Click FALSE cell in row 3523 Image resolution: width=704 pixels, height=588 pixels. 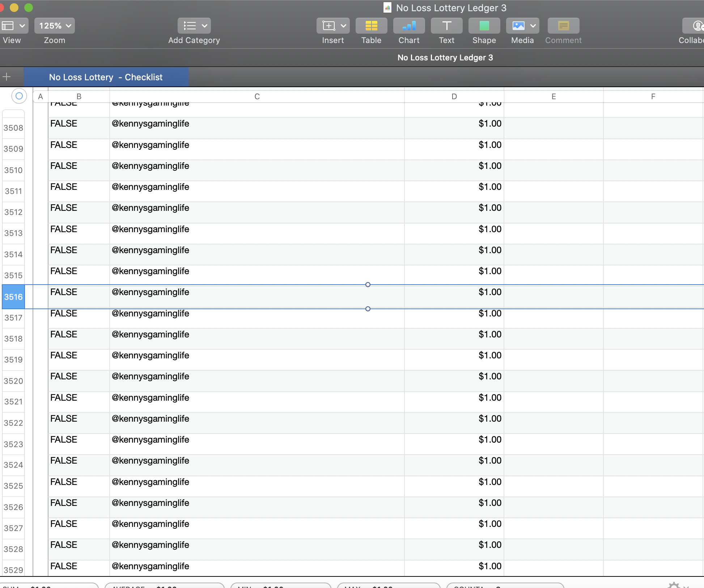[79, 444]
